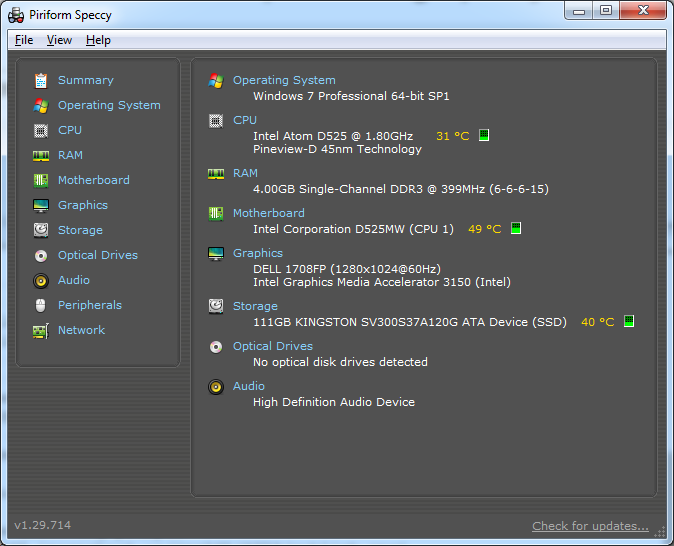
Task: Click the motherboard temperature indicator icon
Action: (x=516, y=228)
